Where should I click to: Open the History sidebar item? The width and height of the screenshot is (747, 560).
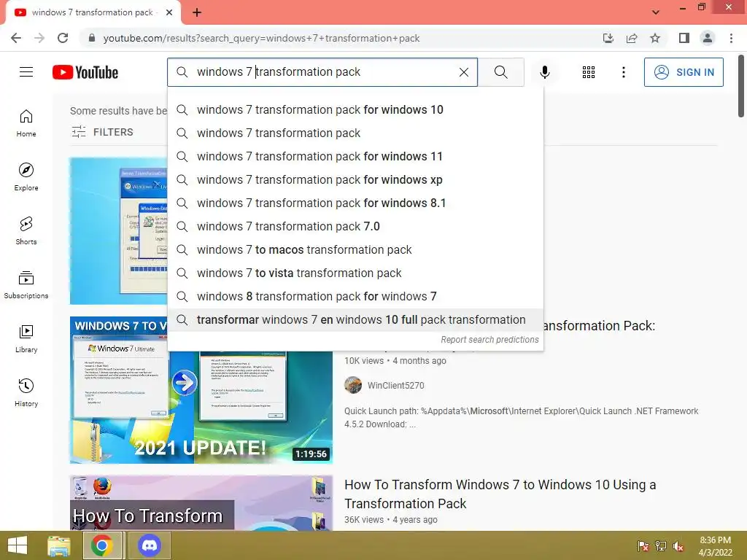click(x=26, y=392)
